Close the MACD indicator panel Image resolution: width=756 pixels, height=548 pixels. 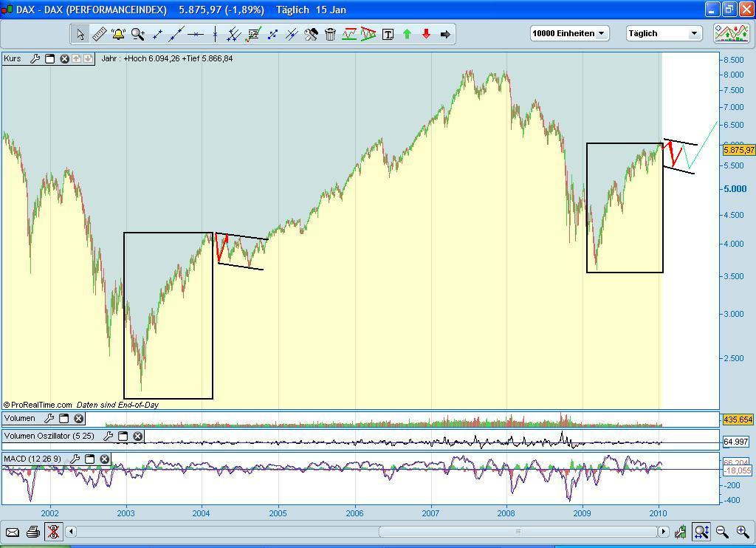click(104, 459)
